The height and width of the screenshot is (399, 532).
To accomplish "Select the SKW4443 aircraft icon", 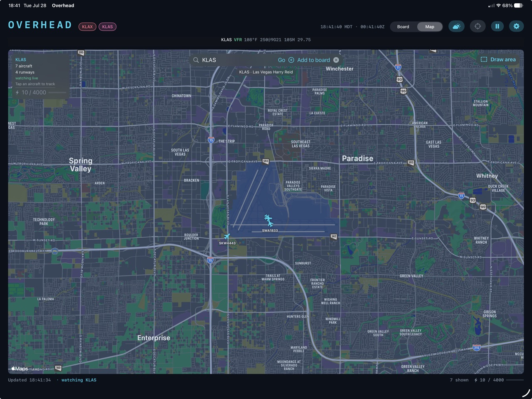I will click(x=227, y=237).
